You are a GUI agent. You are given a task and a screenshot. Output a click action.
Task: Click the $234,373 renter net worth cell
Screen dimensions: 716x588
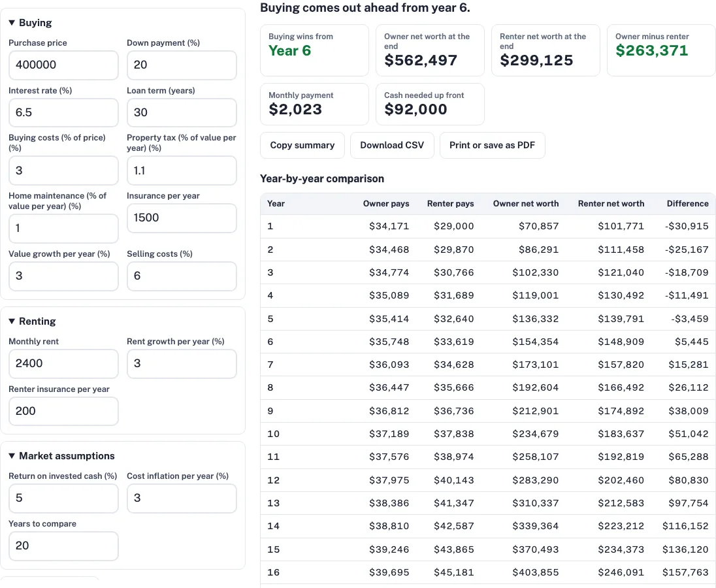pos(621,549)
